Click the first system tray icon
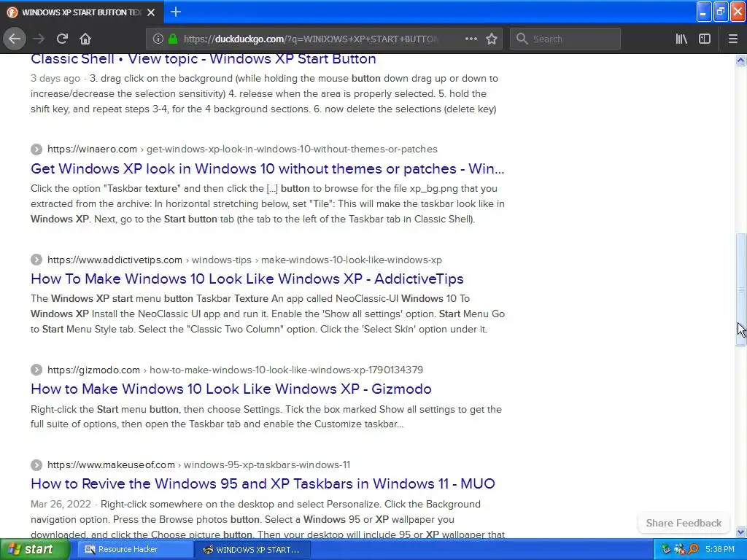 point(666,550)
